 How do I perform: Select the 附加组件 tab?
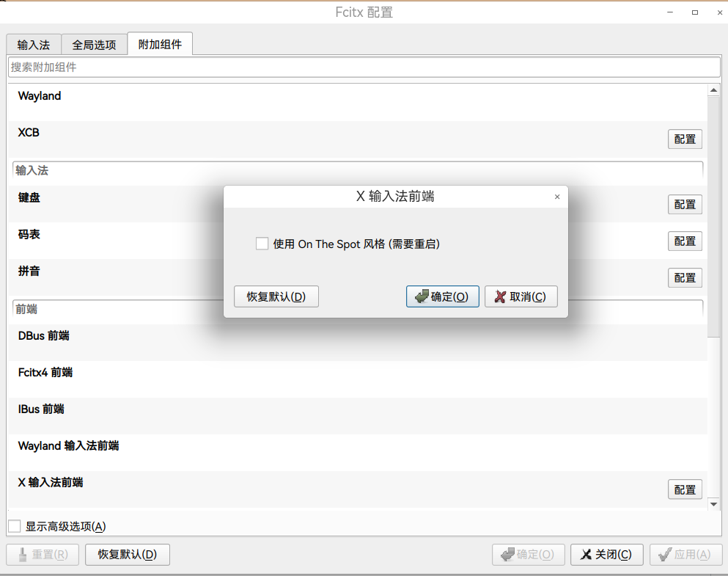tap(160, 44)
